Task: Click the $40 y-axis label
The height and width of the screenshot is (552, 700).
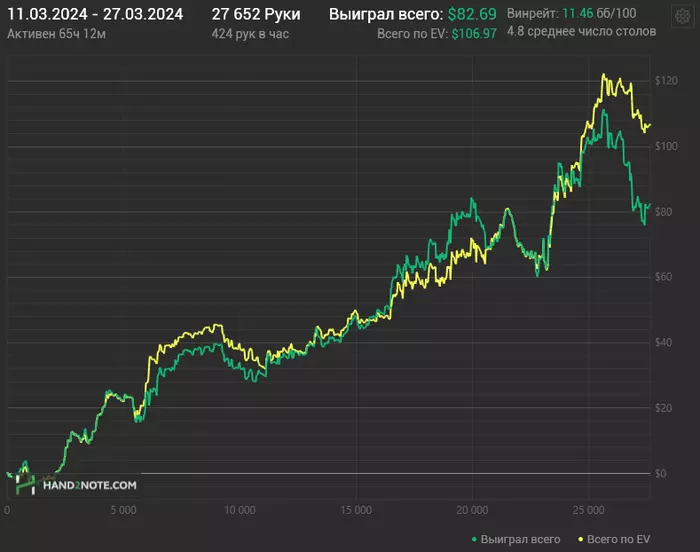Action: (x=663, y=343)
